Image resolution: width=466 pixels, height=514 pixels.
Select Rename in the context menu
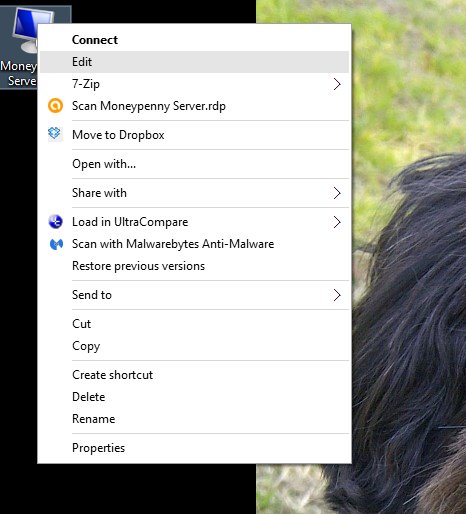point(194,419)
